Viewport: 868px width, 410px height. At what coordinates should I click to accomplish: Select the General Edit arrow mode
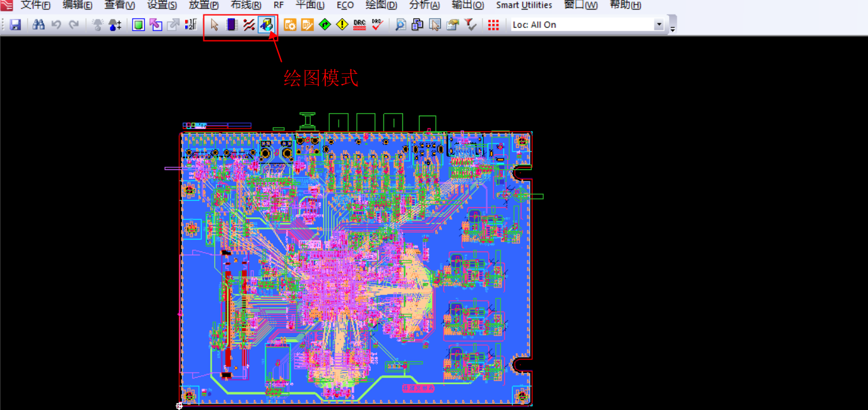[215, 25]
